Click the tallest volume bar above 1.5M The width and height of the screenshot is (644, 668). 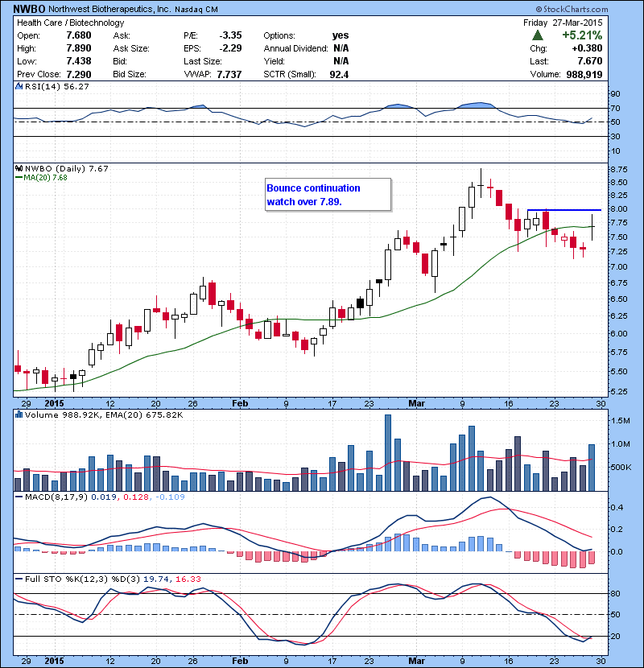coord(388,452)
